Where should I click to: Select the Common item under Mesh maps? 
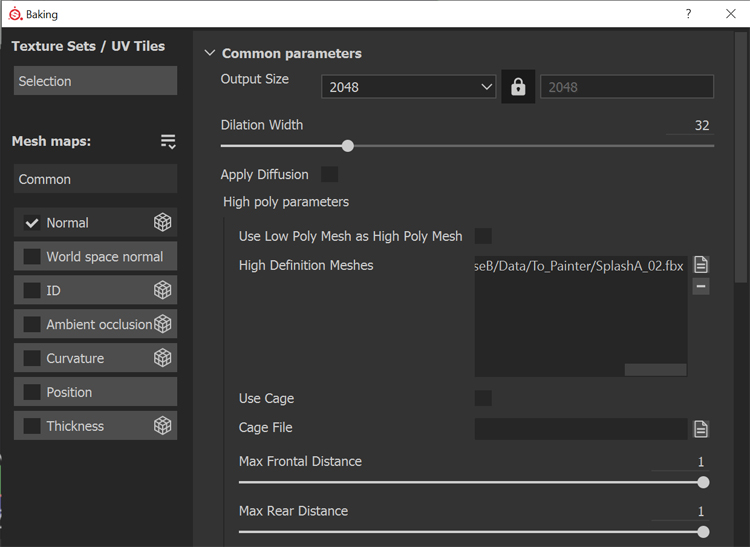coord(95,179)
